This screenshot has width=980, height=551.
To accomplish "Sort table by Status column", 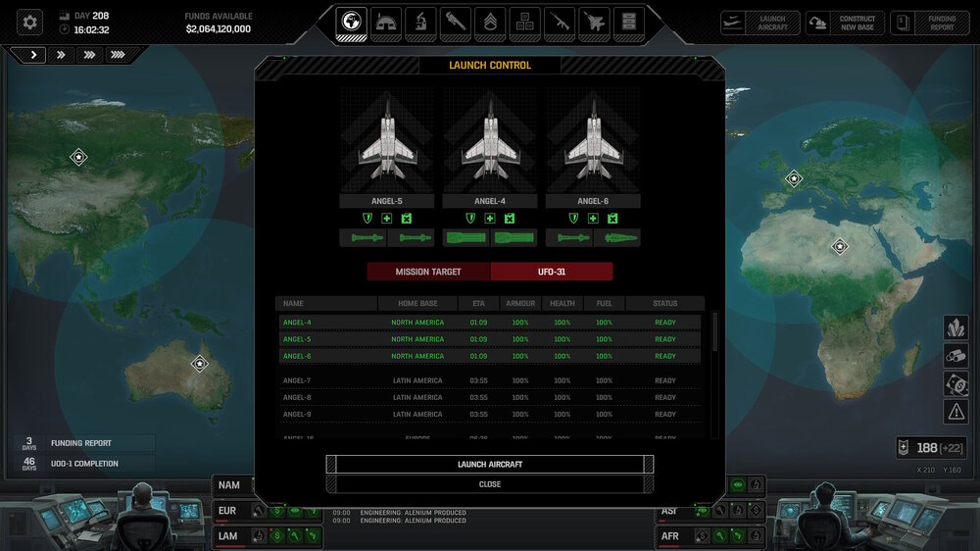I will (665, 303).
